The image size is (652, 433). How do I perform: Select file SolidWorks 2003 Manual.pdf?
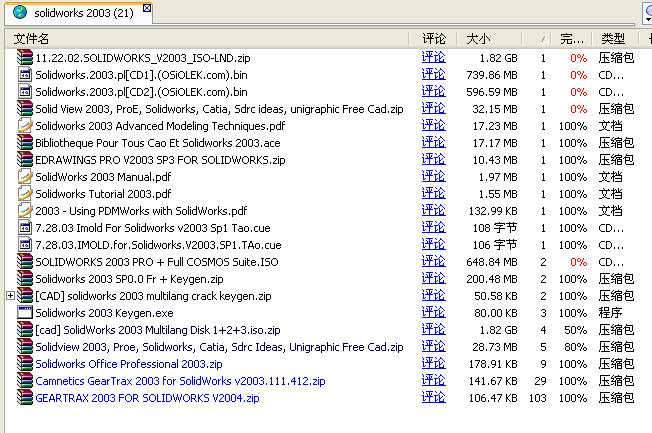[103, 177]
